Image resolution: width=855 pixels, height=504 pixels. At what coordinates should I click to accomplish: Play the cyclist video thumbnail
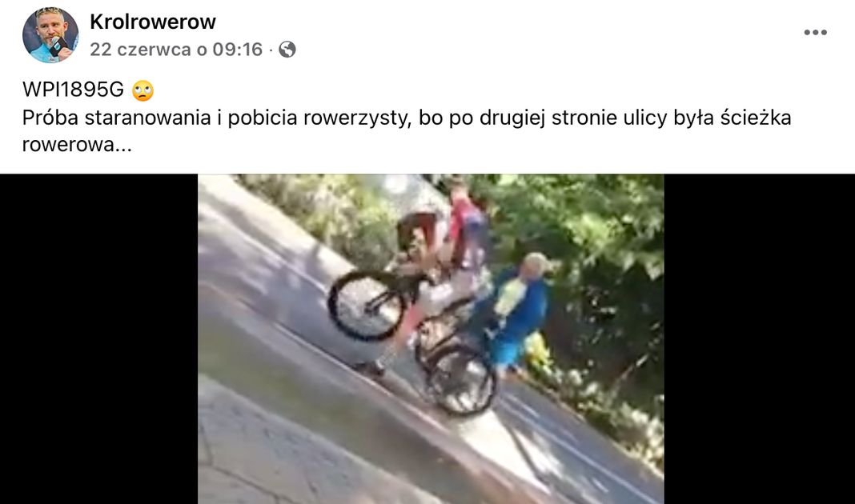point(431,339)
